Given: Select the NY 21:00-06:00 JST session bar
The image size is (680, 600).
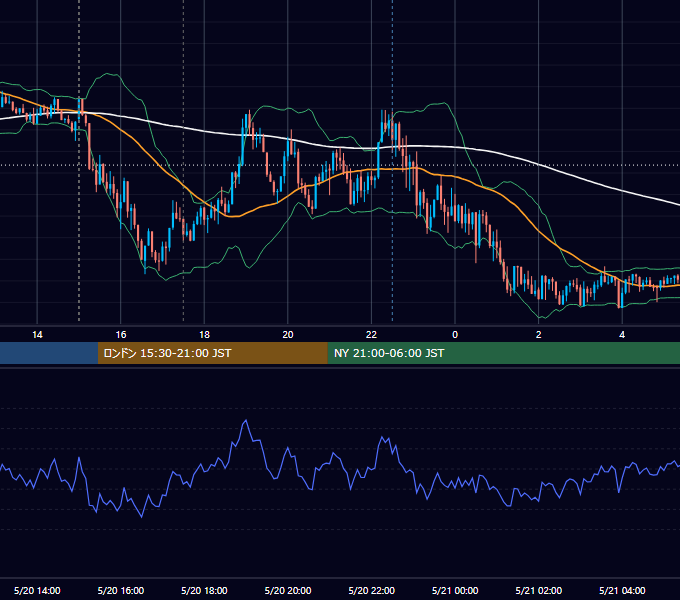Looking at the screenshot, I should [x=503, y=353].
